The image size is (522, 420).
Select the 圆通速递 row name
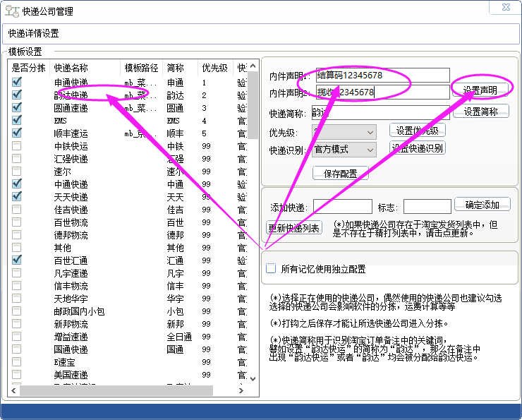point(71,108)
